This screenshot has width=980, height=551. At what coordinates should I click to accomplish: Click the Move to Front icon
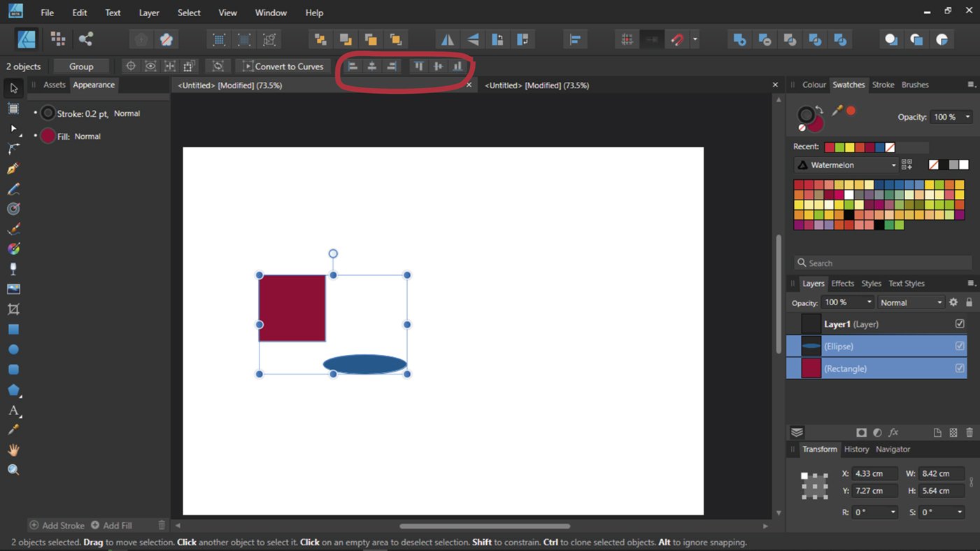coord(395,40)
